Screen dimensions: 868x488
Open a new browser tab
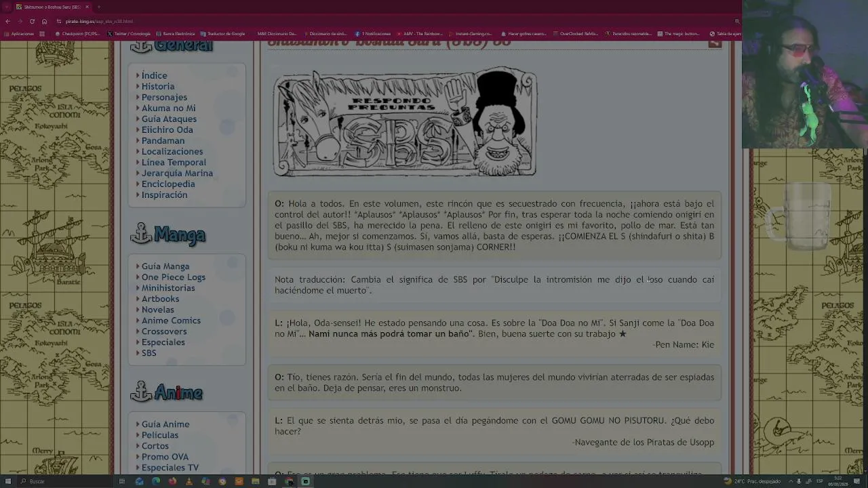(x=98, y=7)
